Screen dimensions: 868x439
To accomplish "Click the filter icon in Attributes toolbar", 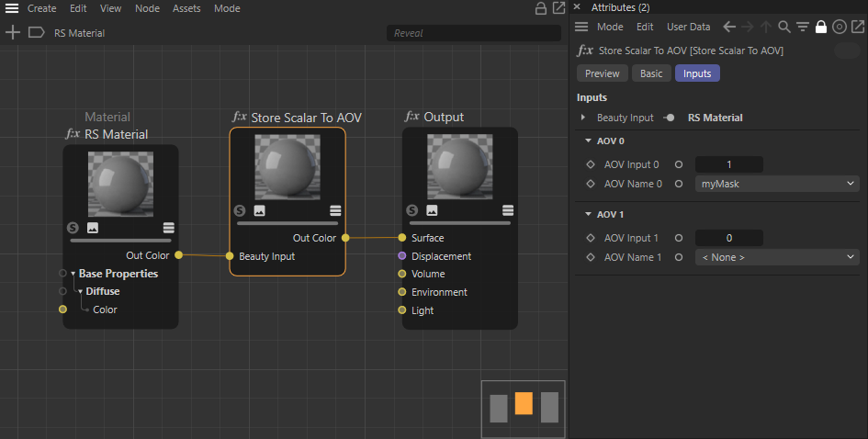I will pyautogui.click(x=803, y=27).
